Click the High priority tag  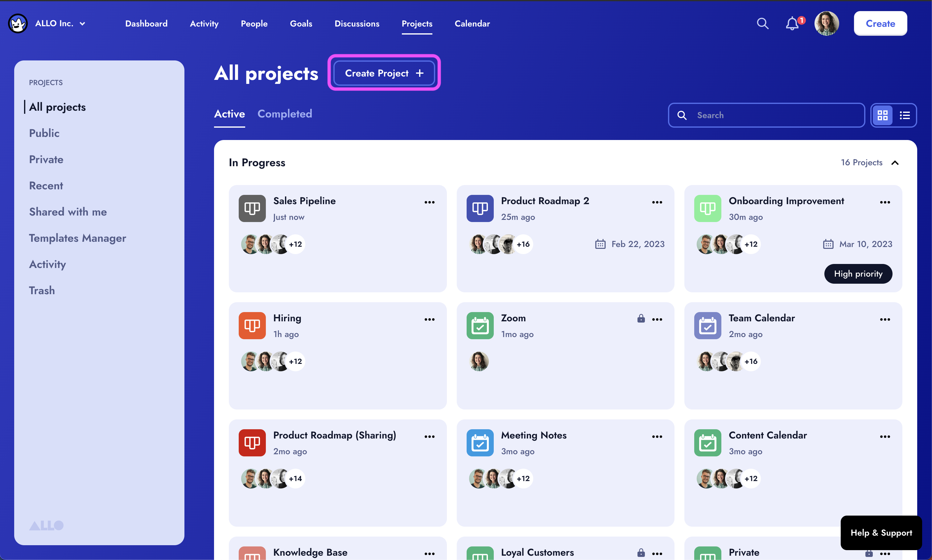click(858, 274)
